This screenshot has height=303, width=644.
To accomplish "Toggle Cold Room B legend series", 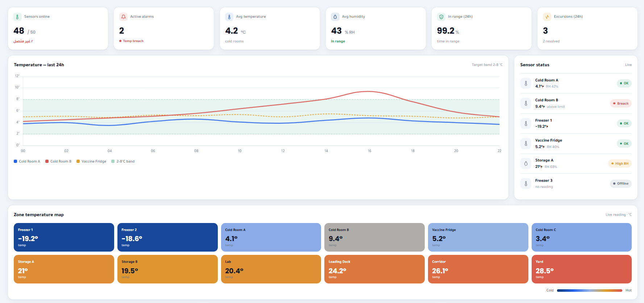I will pos(58,161).
